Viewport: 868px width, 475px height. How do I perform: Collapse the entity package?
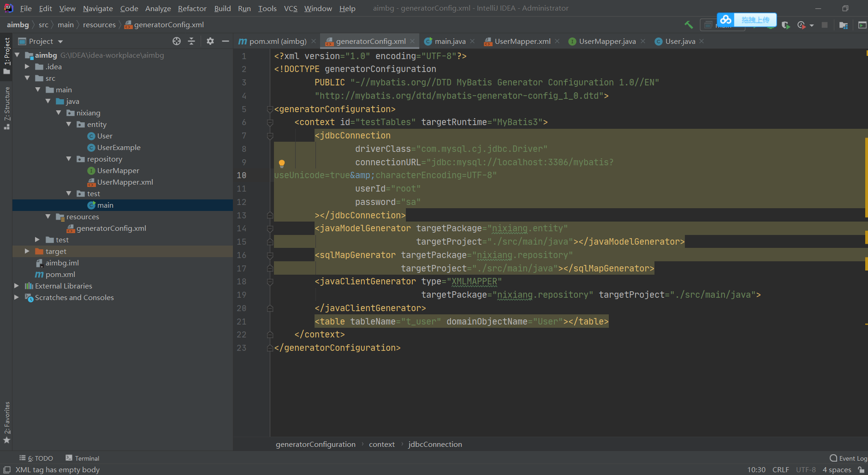coord(69,124)
